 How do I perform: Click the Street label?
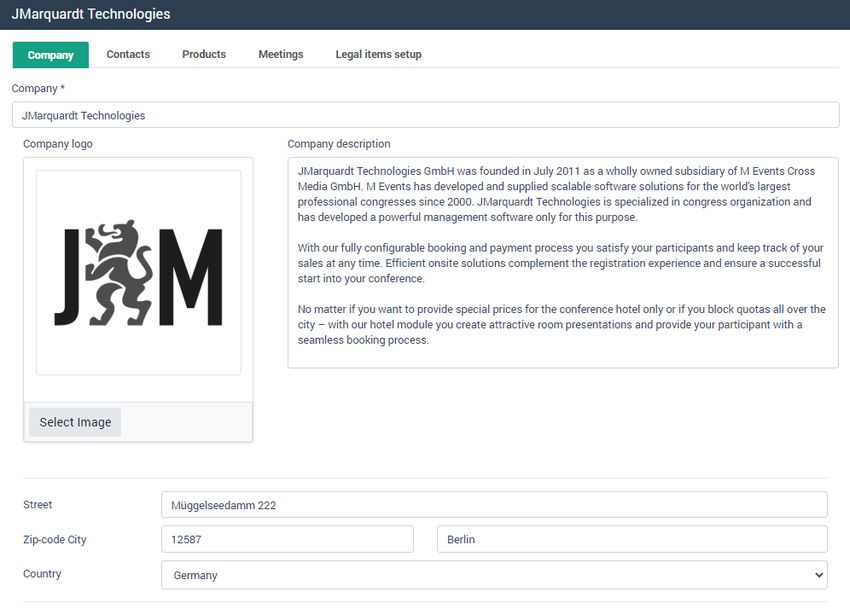click(37, 504)
